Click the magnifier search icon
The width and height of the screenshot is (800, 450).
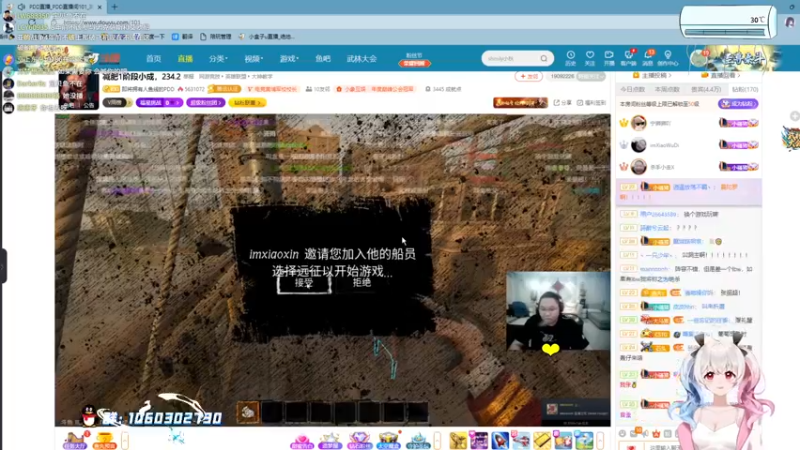pos(544,59)
